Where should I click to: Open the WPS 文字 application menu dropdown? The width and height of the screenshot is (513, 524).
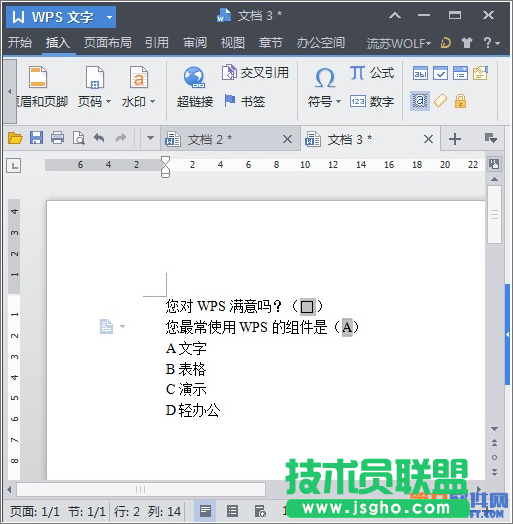tap(109, 17)
